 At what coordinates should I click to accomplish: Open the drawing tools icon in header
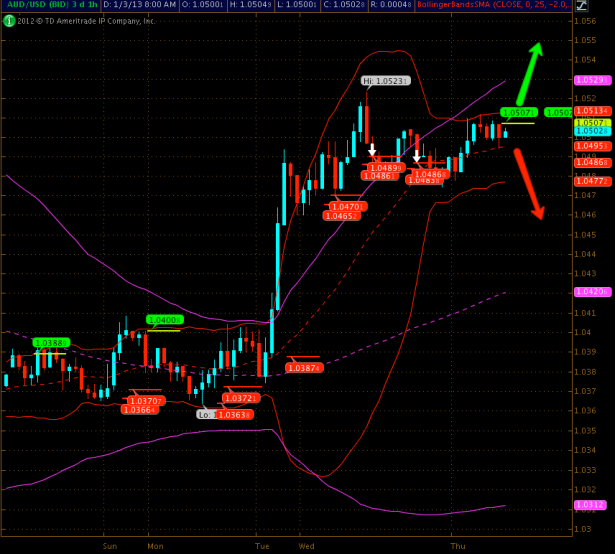pyautogui.click(x=581, y=5)
